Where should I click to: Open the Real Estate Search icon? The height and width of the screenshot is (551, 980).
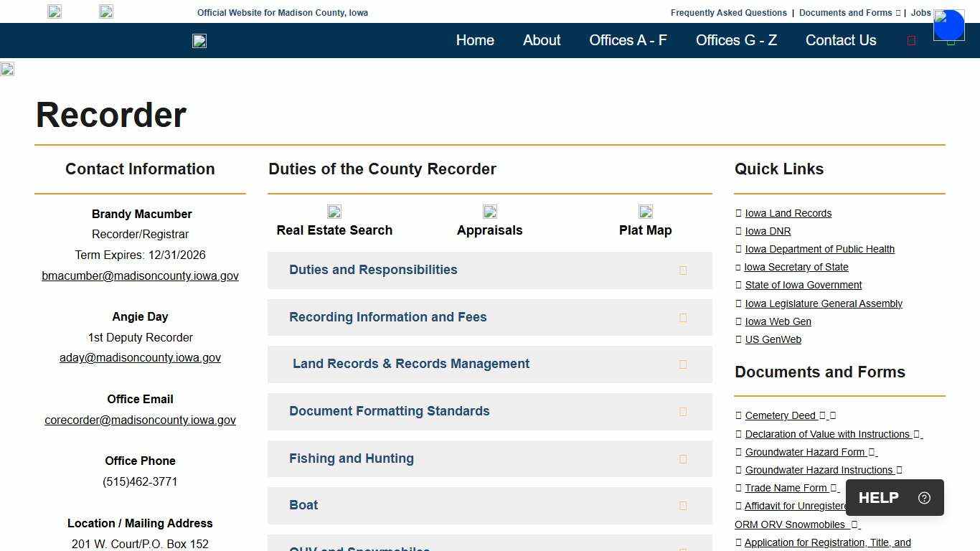click(x=334, y=212)
